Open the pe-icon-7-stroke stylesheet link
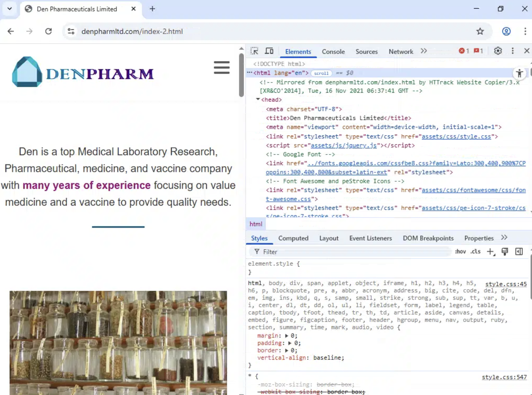 (474, 208)
